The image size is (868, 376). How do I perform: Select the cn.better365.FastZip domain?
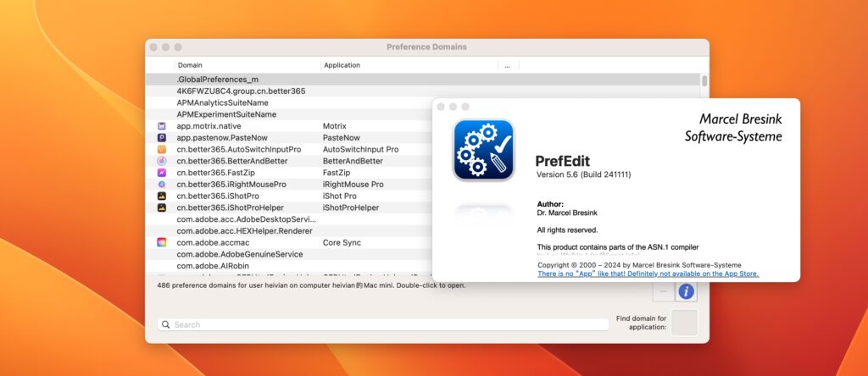[x=216, y=173]
